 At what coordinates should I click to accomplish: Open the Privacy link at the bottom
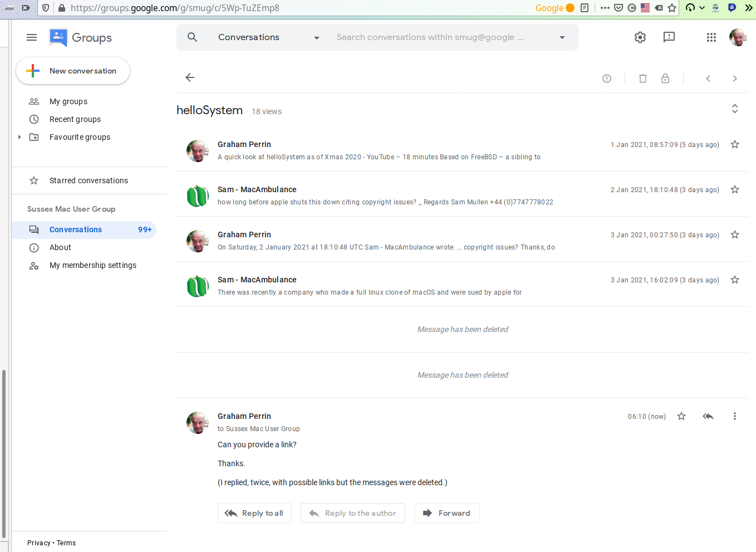pyautogui.click(x=38, y=543)
